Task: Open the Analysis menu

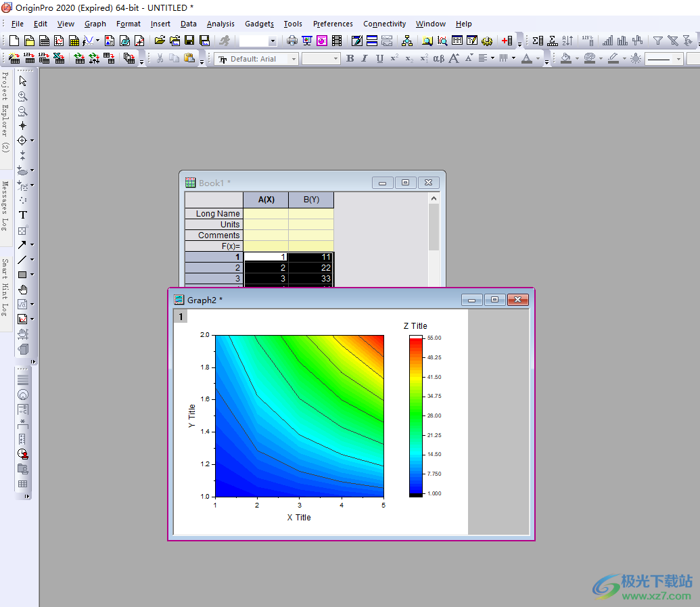Action: click(220, 24)
